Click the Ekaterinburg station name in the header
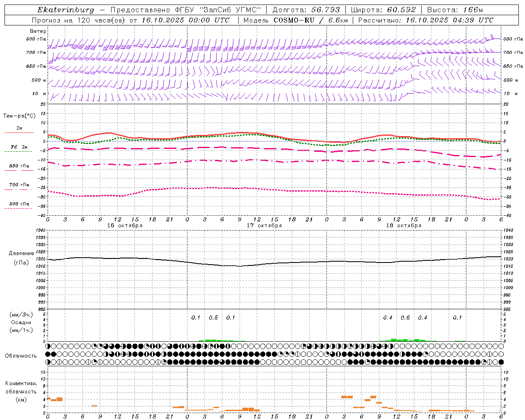Screen dimensions: 525x420 click(x=66, y=10)
